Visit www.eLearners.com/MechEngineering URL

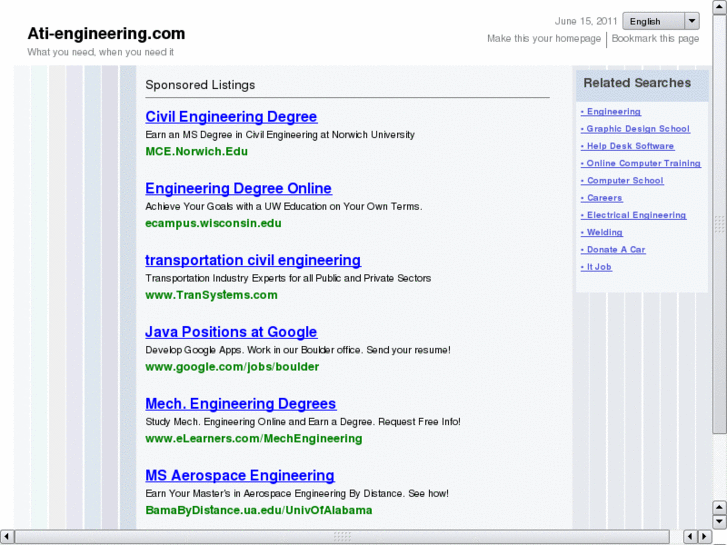click(254, 438)
